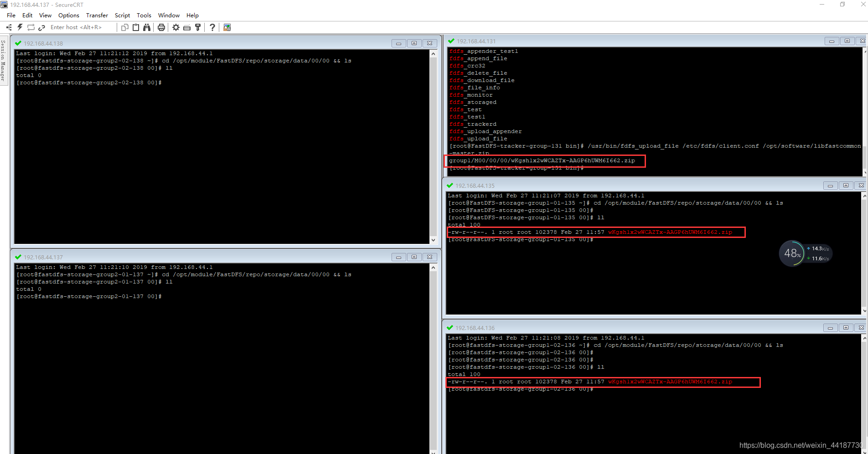This screenshot has height=454, width=868.
Task: Minimize the 192.168.44.138 session window
Action: point(398,43)
